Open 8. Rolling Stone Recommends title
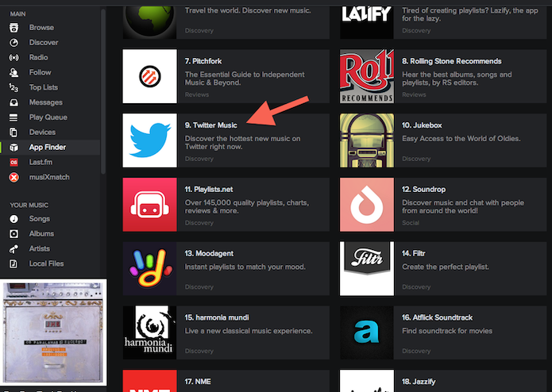 [452, 61]
